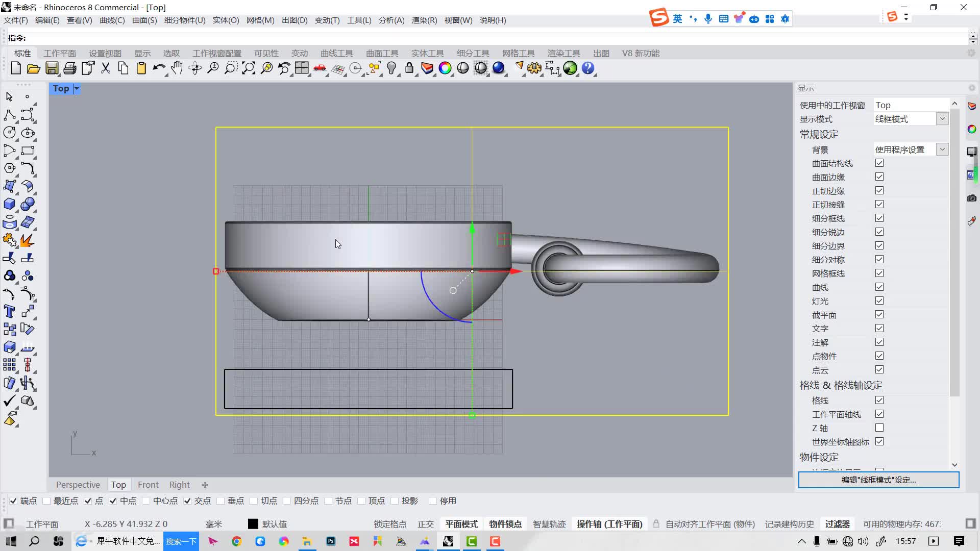The image size is (980, 551).
Task: Toggle 正交 mode in status bar
Action: (x=426, y=524)
